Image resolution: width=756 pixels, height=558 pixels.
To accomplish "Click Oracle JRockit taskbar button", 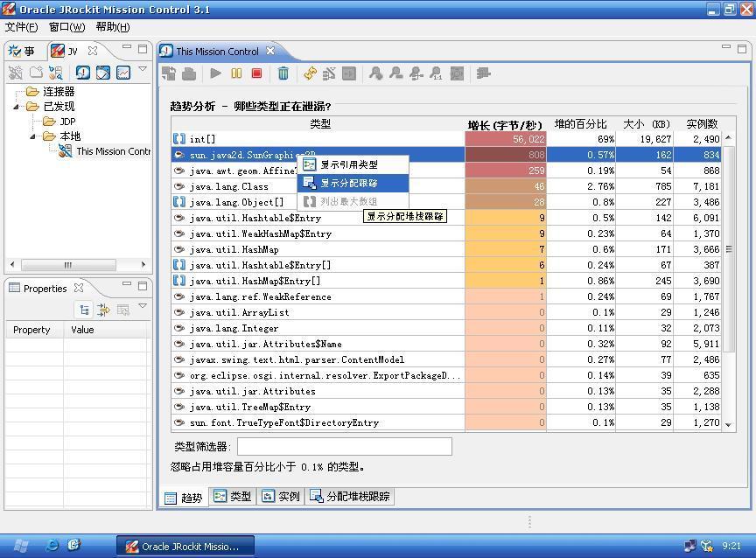I will [x=185, y=547].
